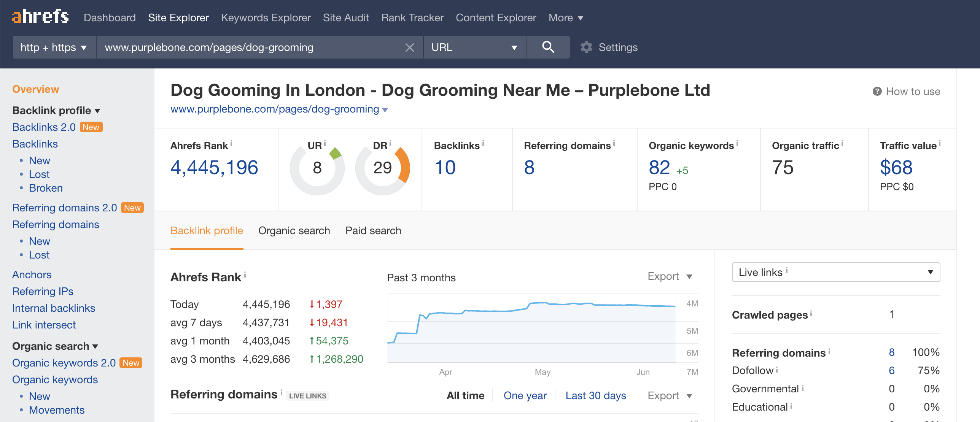The height and width of the screenshot is (422, 980).
Task: Click the search magnifier button
Action: point(548,47)
